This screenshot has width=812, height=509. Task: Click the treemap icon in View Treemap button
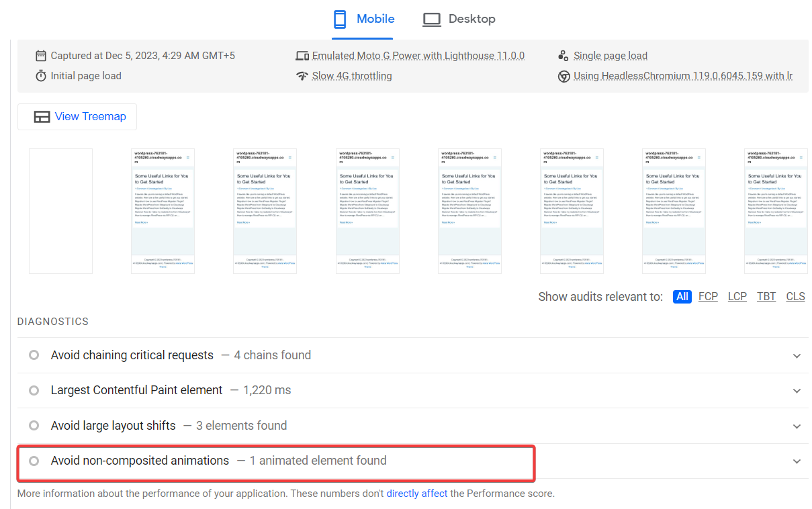click(x=42, y=117)
